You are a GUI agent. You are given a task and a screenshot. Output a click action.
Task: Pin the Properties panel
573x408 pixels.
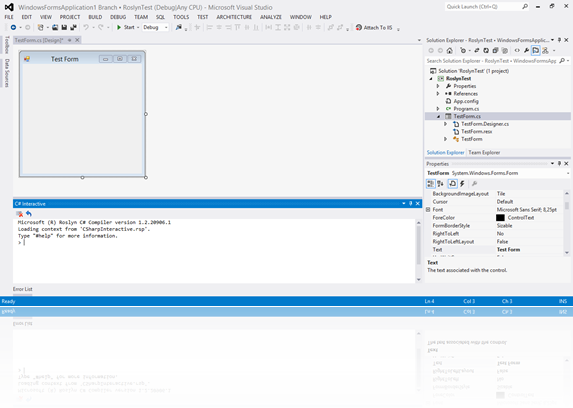[x=559, y=163]
